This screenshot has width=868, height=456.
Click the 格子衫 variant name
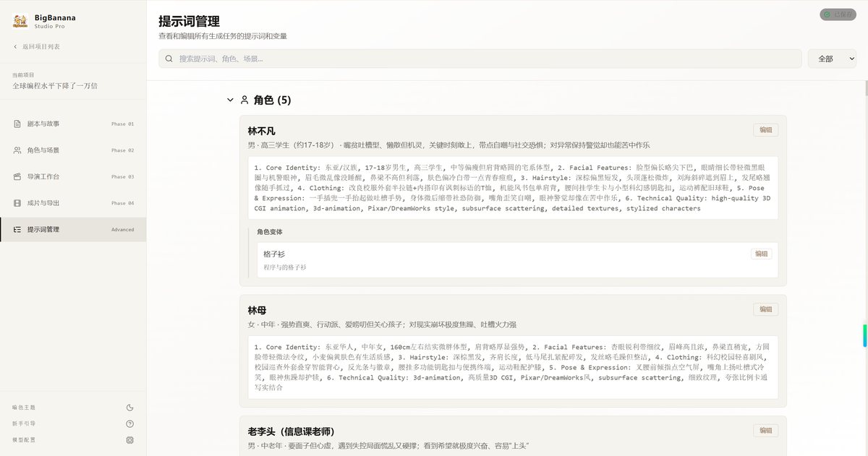[274, 254]
